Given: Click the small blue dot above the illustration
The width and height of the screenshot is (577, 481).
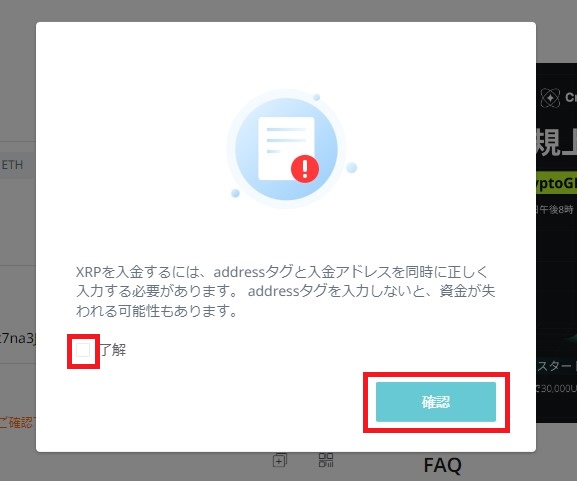Looking at the screenshot, I should 316,97.
